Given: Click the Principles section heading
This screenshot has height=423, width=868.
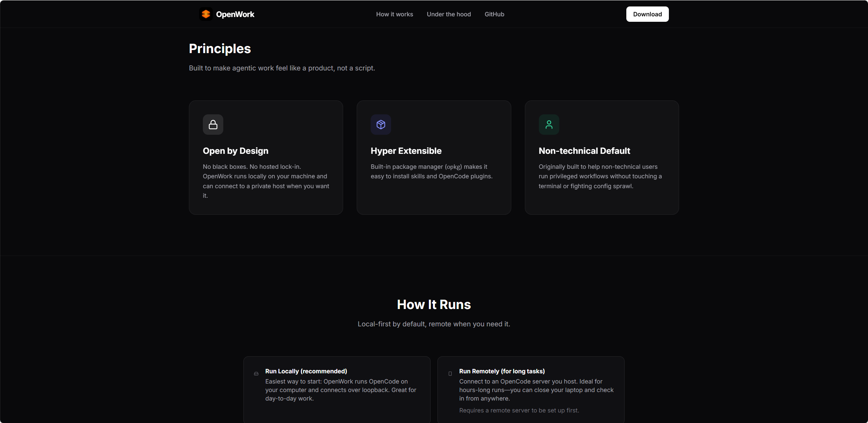Looking at the screenshot, I should (220, 49).
